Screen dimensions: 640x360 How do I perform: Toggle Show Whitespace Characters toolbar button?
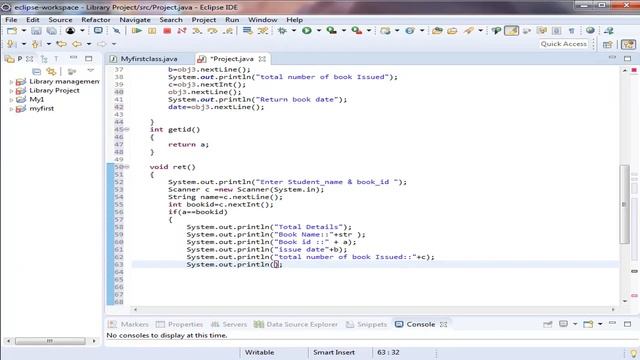[x=571, y=31]
